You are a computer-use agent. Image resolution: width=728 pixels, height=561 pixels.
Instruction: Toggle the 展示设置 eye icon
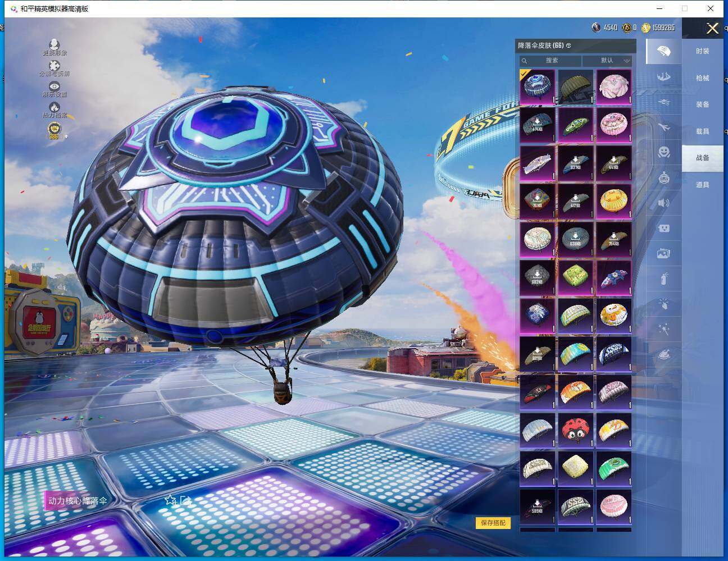[54, 86]
